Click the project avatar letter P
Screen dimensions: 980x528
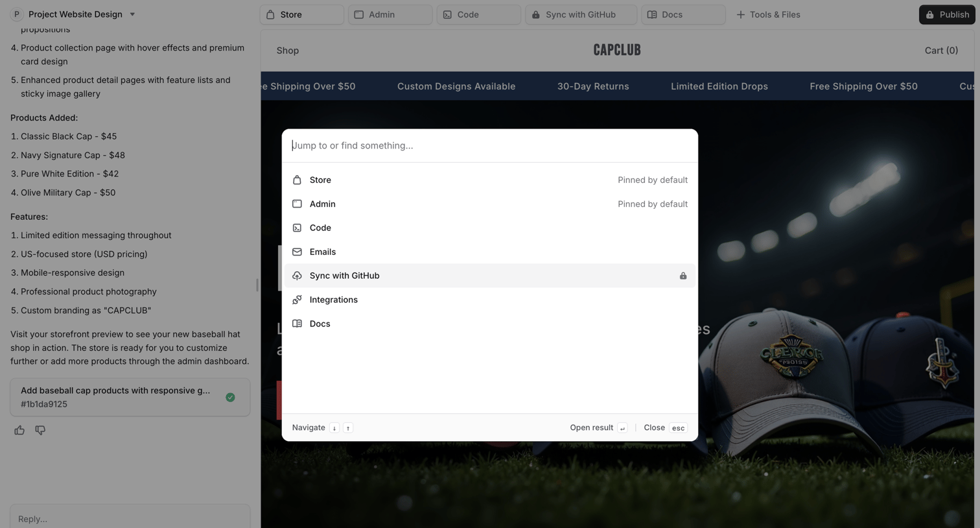tap(16, 14)
